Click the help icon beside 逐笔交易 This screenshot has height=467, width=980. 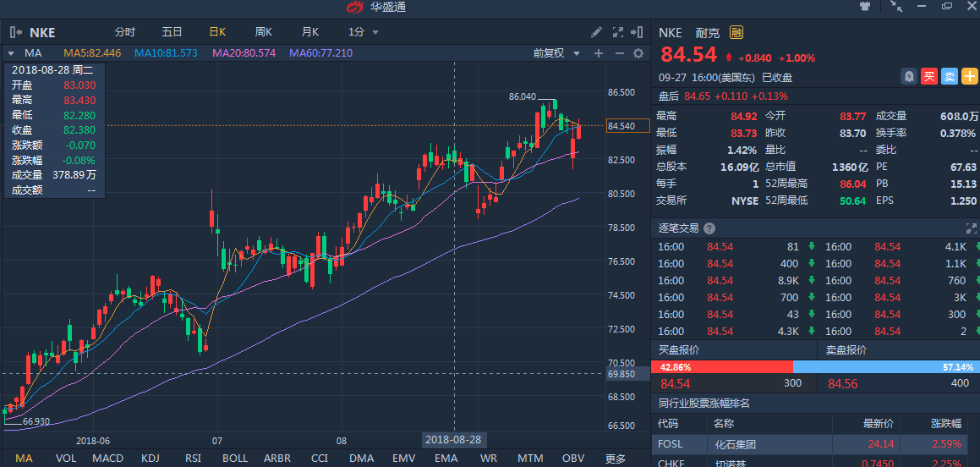coord(709,228)
